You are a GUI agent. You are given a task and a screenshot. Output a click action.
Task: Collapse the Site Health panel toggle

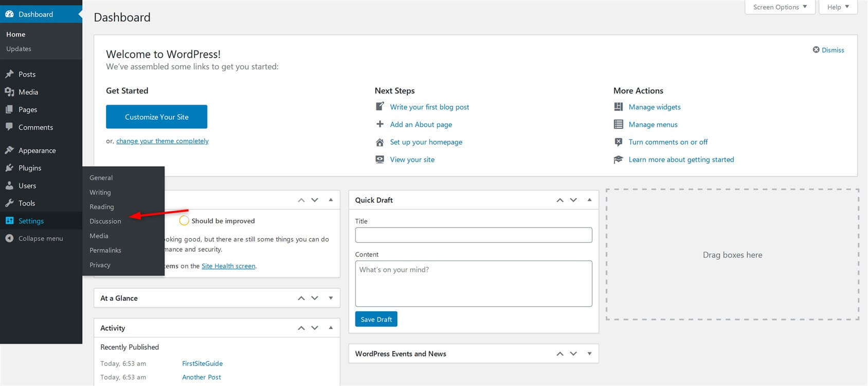coord(331,200)
